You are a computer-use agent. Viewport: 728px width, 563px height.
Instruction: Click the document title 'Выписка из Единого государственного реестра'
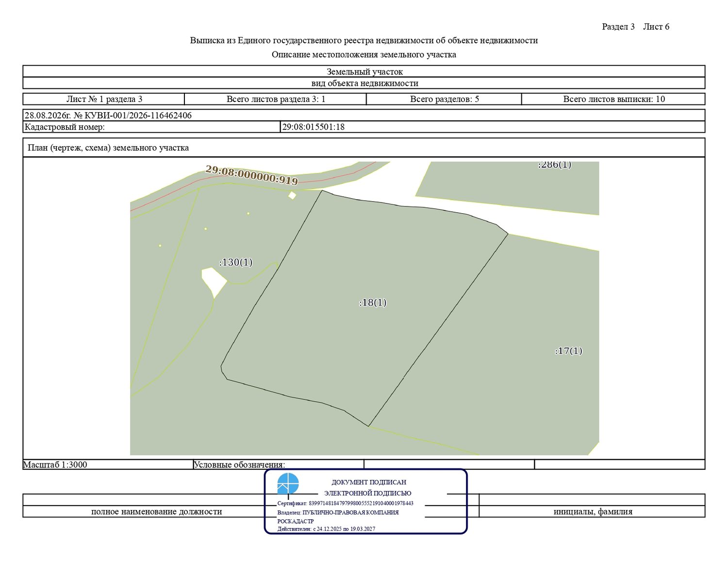coord(364,40)
